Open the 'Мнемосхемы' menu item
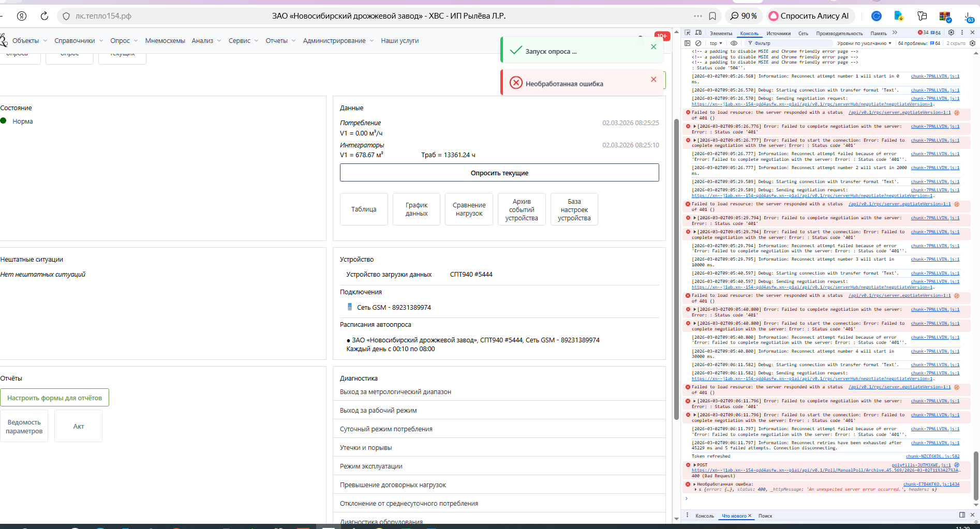The height and width of the screenshot is (529, 980). pos(165,41)
